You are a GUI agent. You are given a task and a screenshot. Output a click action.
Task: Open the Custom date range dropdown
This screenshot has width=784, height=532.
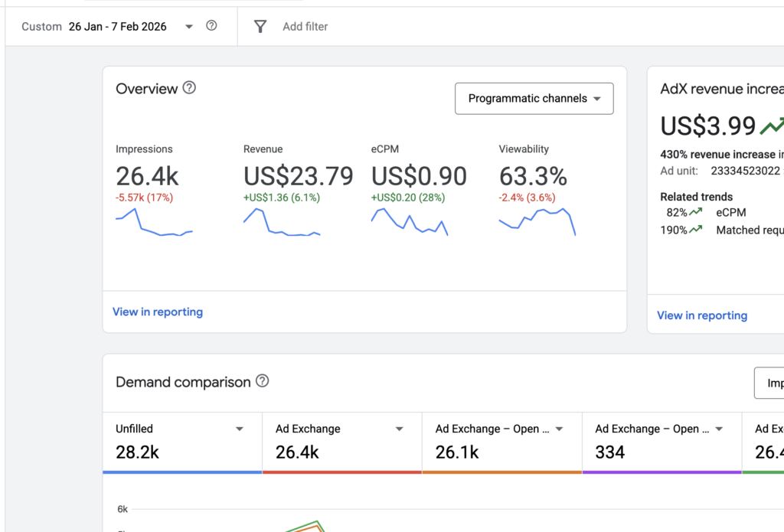(188, 27)
